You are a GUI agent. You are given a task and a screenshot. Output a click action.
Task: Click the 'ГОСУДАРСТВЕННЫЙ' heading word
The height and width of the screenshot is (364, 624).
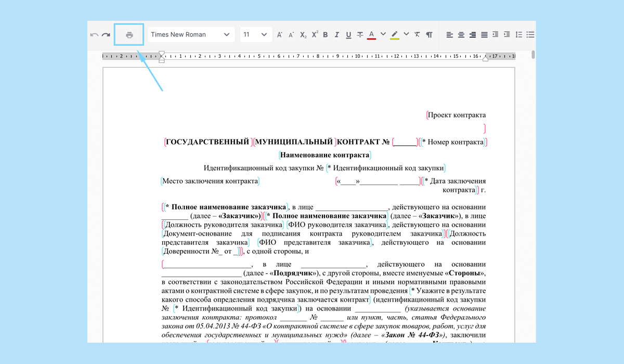pyautogui.click(x=207, y=142)
